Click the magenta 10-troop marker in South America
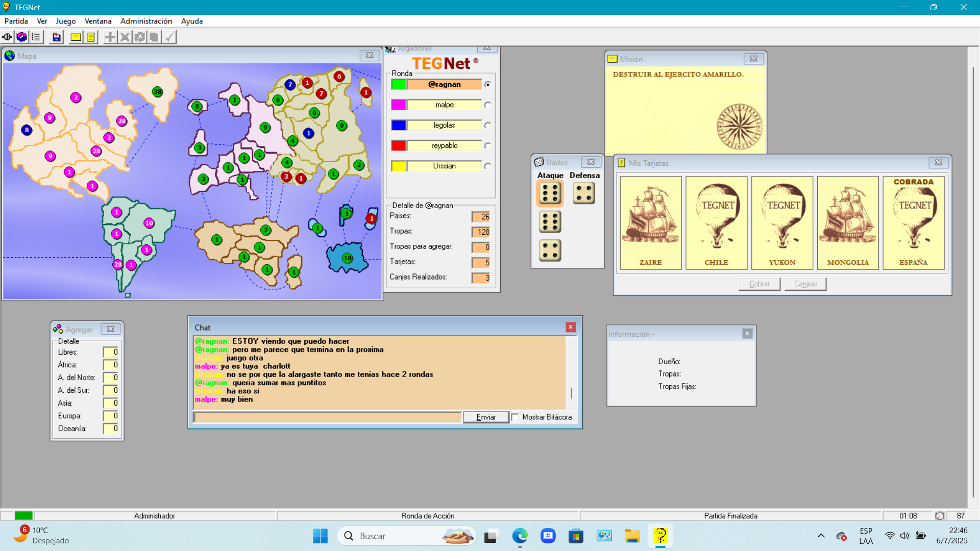The height and width of the screenshot is (551, 980). [149, 223]
